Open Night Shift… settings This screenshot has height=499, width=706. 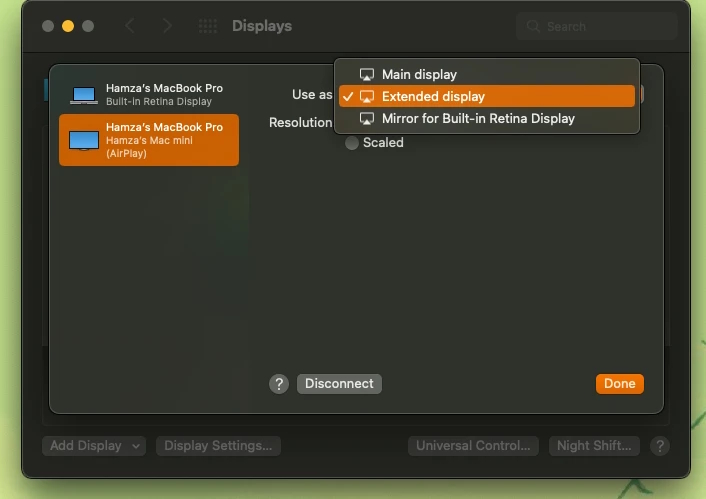[x=594, y=446]
